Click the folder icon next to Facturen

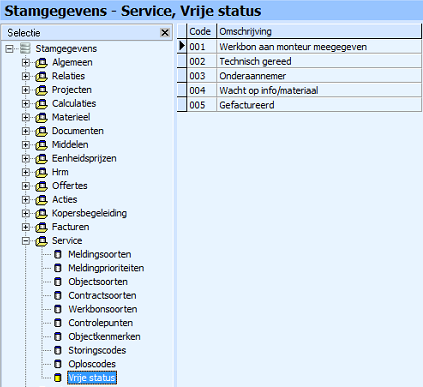click(x=41, y=227)
